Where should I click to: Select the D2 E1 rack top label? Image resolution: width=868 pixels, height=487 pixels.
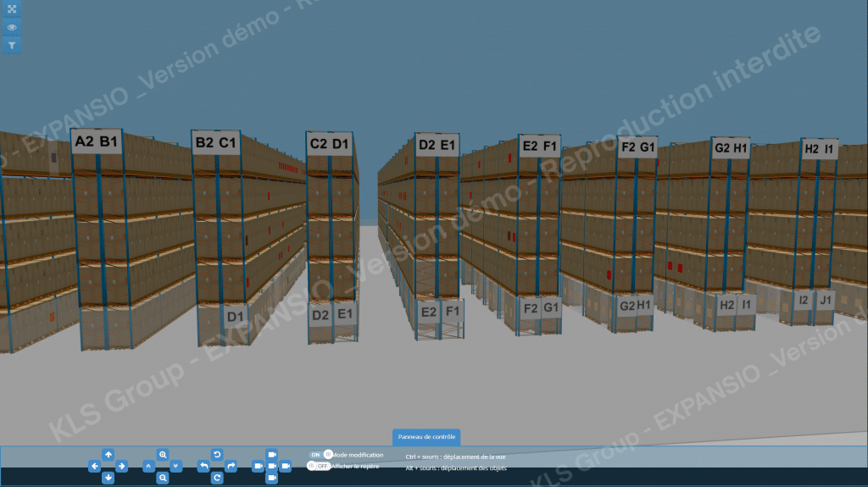pos(437,145)
